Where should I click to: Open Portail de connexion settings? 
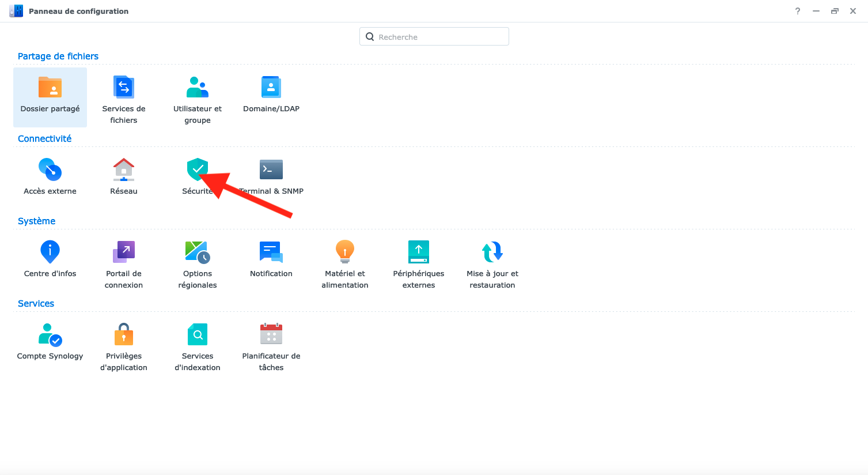coord(124,252)
